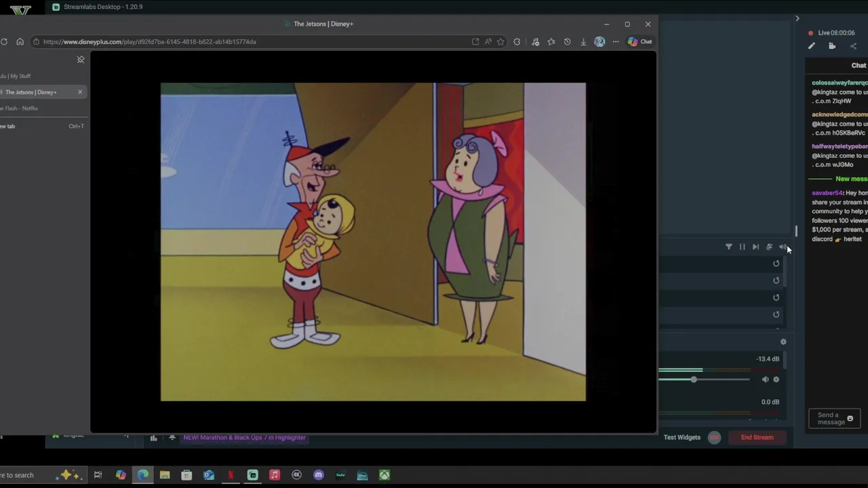Click the Streamlabs chat panel scrollbar
The image size is (868, 488).
(x=797, y=232)
